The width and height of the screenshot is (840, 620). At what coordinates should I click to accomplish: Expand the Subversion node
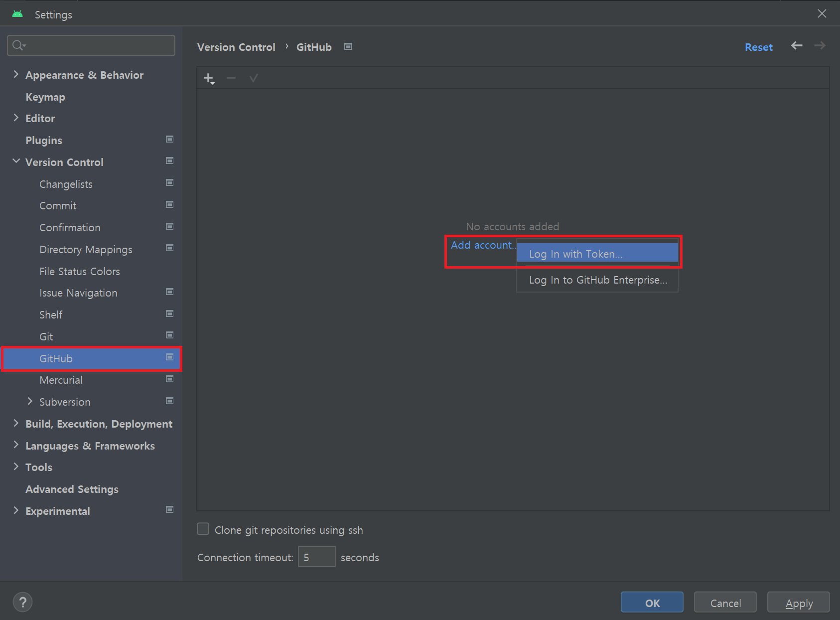click(x=30, y=401)
